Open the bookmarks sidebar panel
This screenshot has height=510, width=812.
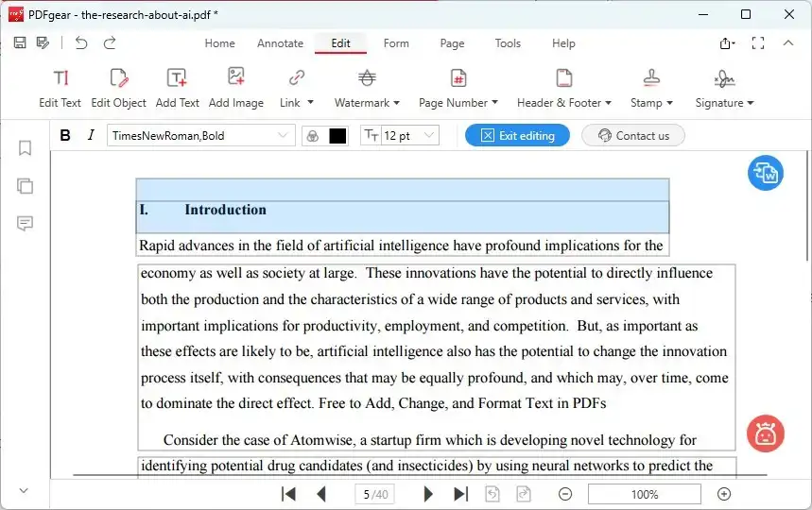25,148
